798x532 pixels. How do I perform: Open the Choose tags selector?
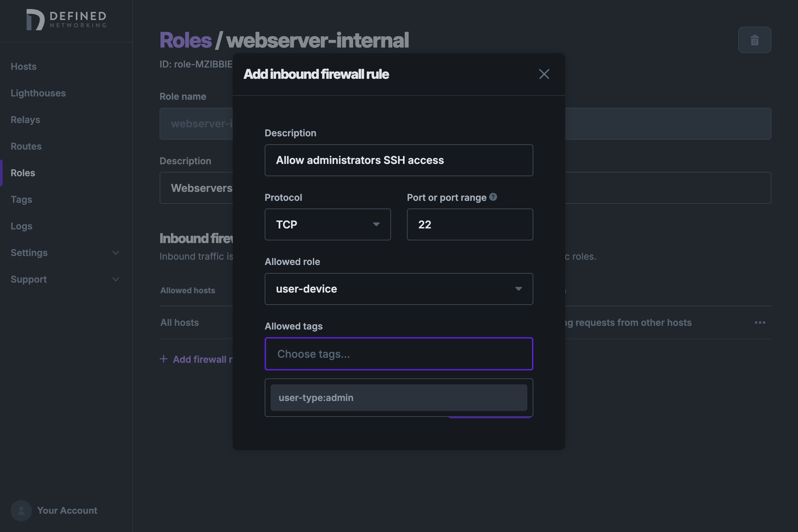(x=399, y=353)
